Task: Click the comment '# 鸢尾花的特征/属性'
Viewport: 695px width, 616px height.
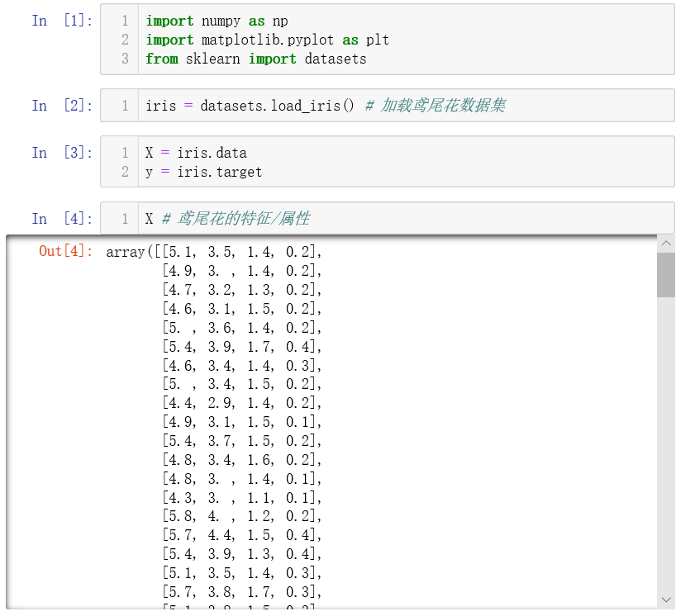Action: point(236,219)
